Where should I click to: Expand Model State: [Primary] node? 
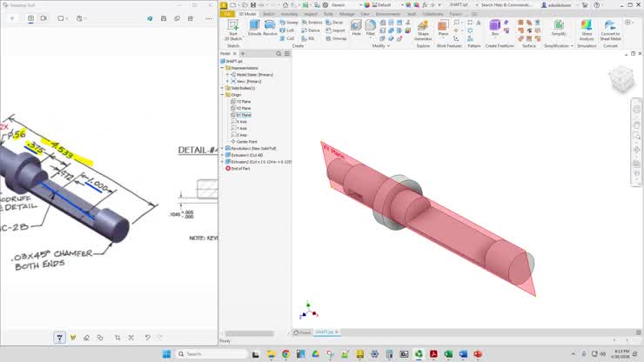point(228,75)
